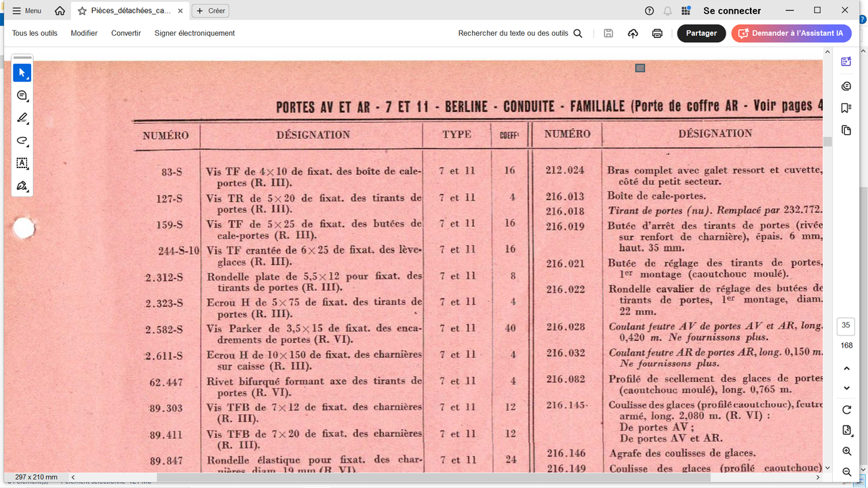Open the Modifier menu
Viewport: 868px width, 488px height.
[84, 33]
